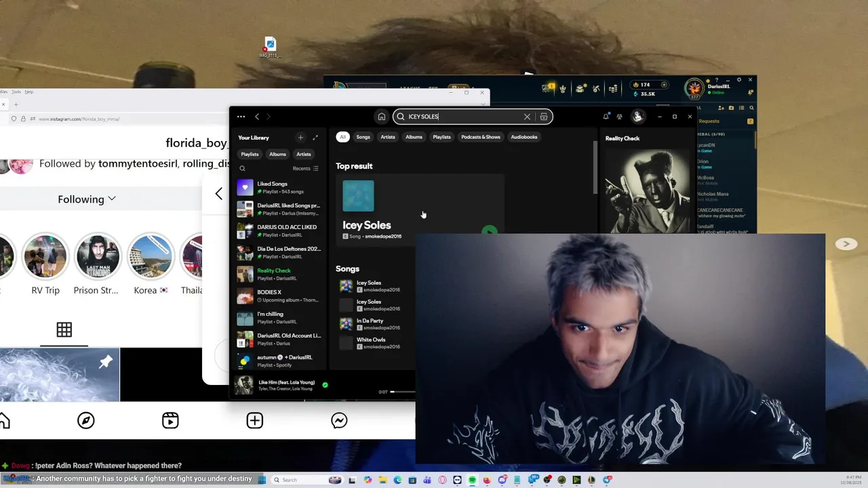Open DariusIRL liked Songs playlist
868x488 pixels.
tap(278, 209)
